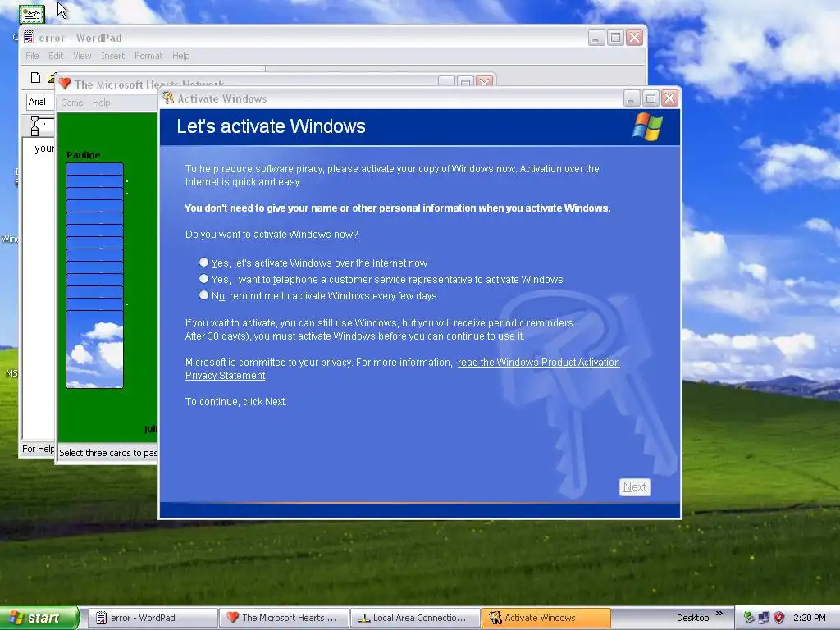Minimize the WordPad window
The width and height of the screenshot is (840, 630).
[x=597, y=38]
